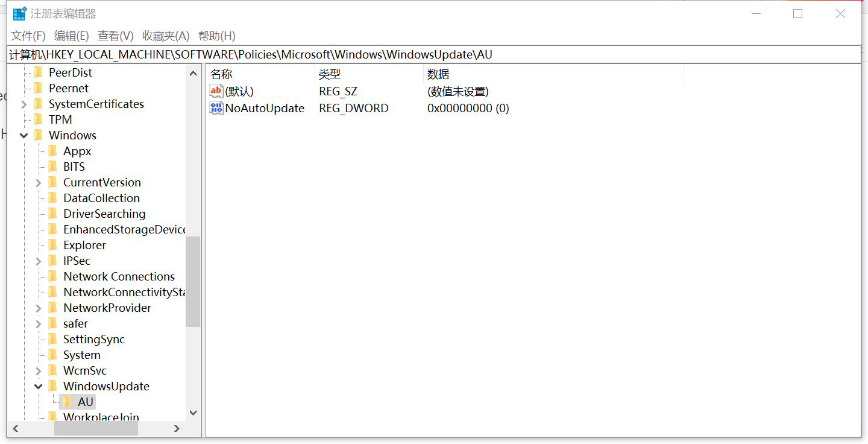Click the ab string icon beside (默认)
The image size is (868, 444).
coord(216,90)
